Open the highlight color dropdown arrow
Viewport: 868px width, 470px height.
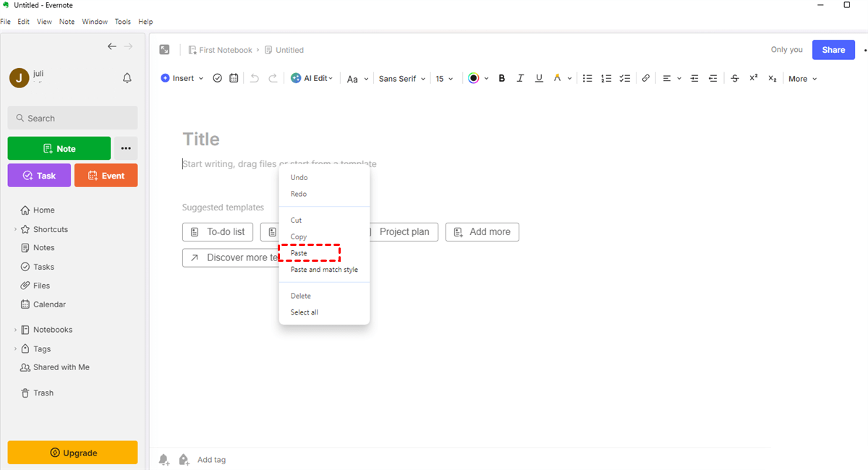569,79
